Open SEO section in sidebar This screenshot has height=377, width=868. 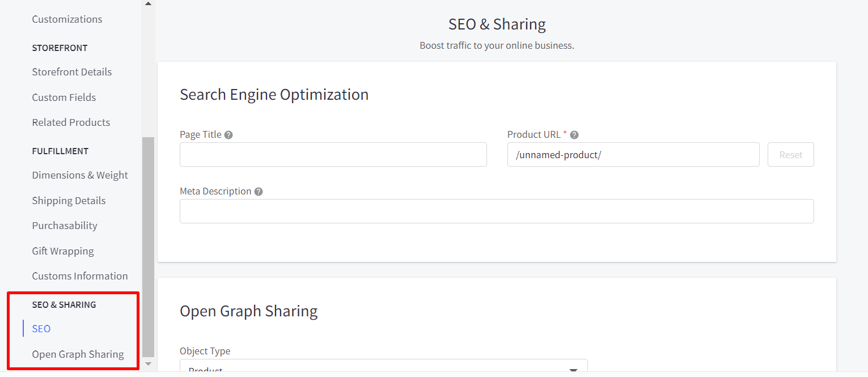click(41, 329)
